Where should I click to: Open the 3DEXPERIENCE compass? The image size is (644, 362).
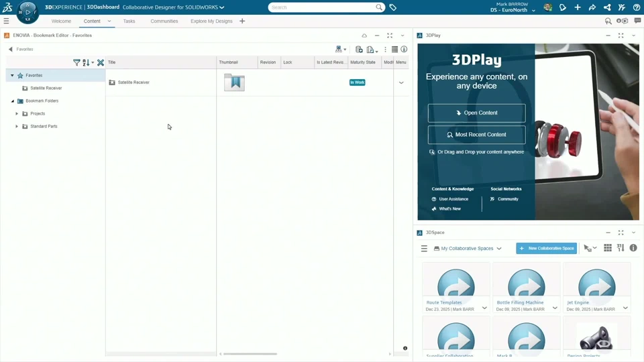(x=28, y=12)
